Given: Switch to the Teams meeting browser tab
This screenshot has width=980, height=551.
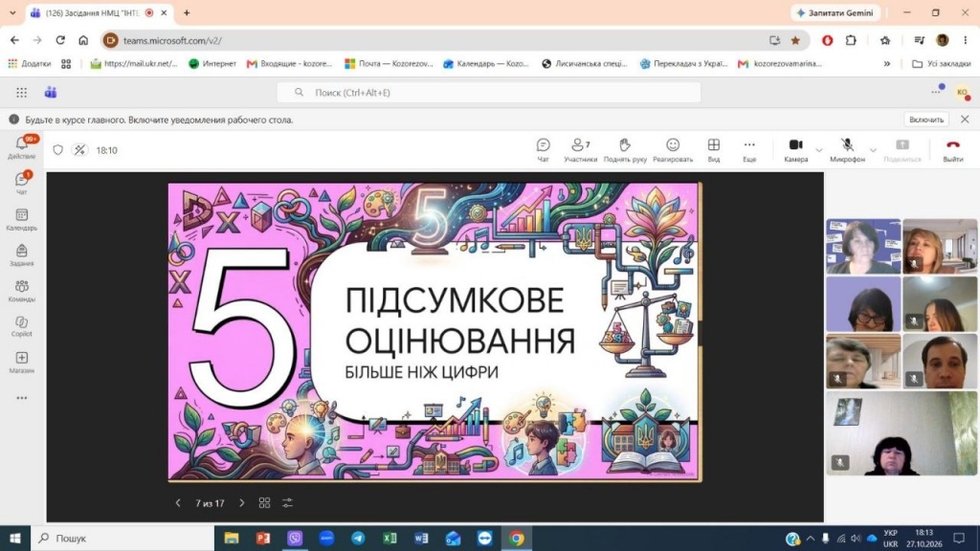Looking at the screenshot, I should click(x=94, y=13).
